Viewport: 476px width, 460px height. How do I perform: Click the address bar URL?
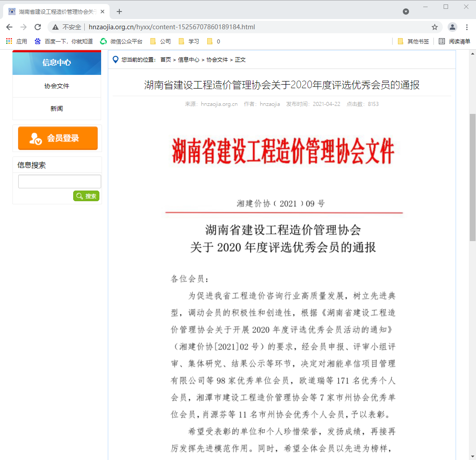(x=172, y=27)
